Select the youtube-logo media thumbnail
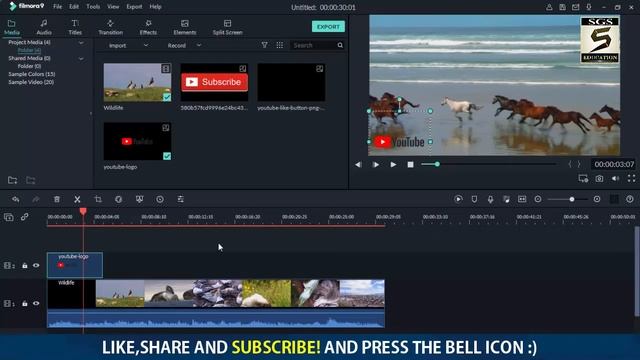The width and height of the screenshot is (640, 360). pos(137,141)
